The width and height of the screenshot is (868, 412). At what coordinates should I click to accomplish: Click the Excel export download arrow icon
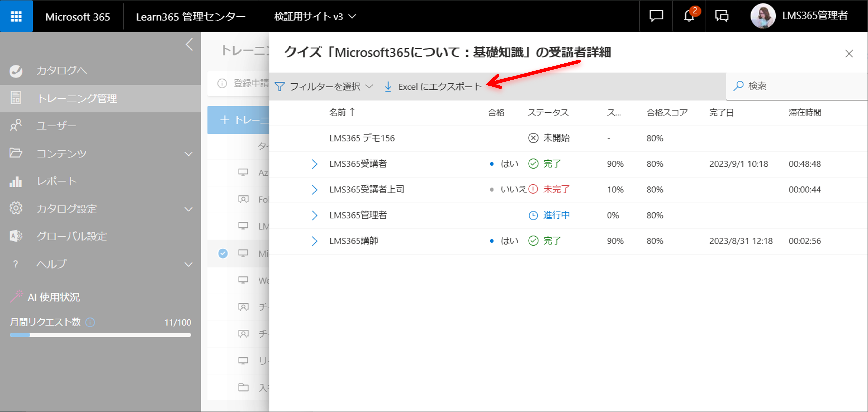388,86
